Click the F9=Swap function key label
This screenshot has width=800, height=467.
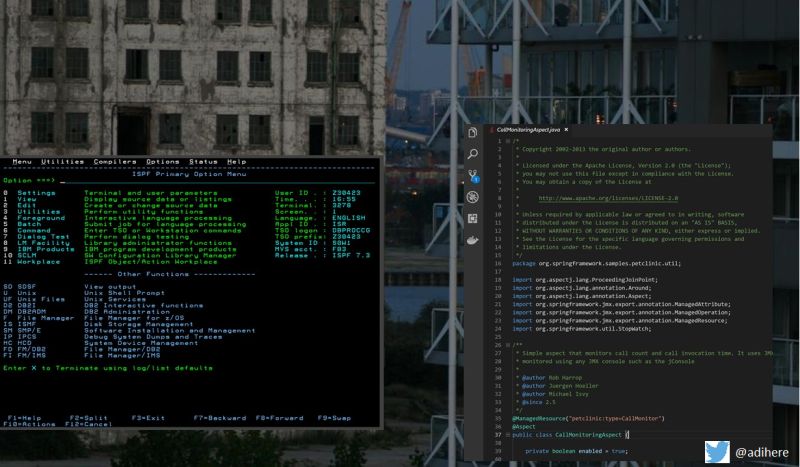click(x=334, y=418)
